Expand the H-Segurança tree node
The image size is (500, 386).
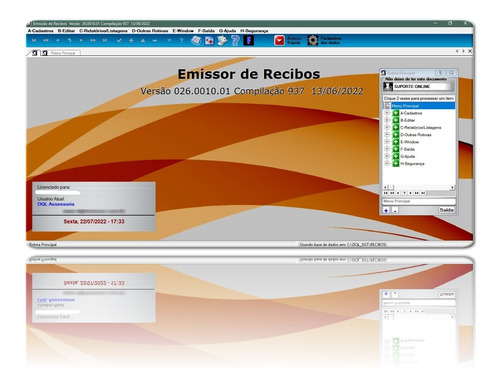point(387,163)
